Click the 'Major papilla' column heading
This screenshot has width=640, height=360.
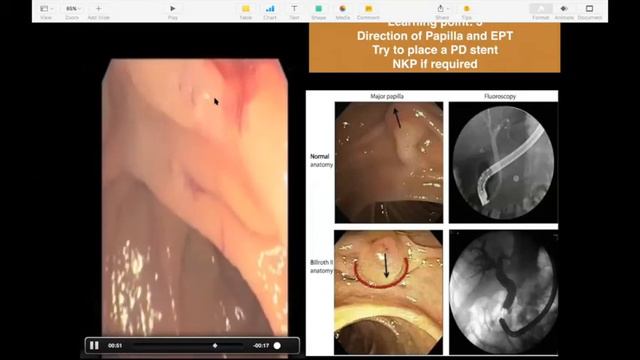coord(387,96)
